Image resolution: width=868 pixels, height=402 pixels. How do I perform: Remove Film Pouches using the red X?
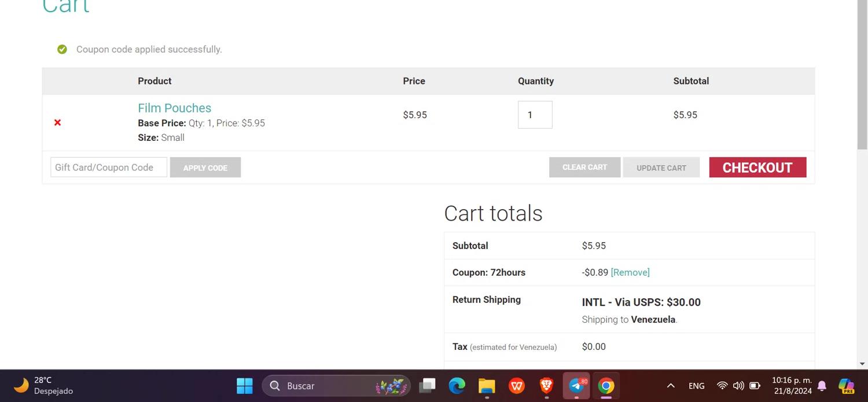57,122
